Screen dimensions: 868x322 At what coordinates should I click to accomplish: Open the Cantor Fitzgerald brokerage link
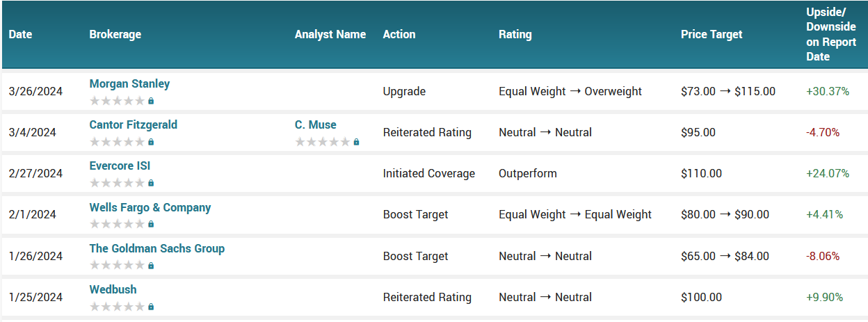pyautogui.click(x=134, y=125)
